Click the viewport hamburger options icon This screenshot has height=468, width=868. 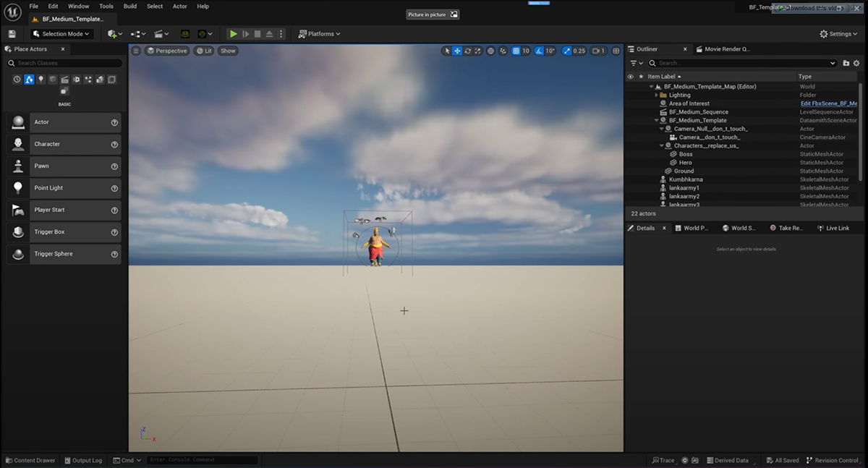[136, 51]
